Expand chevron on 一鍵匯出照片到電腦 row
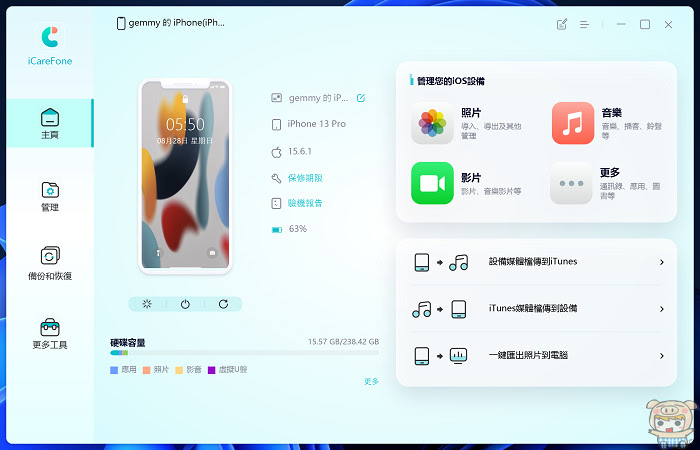Image resolution: width=700 pixels, height=450 pixels. point(662,356)
